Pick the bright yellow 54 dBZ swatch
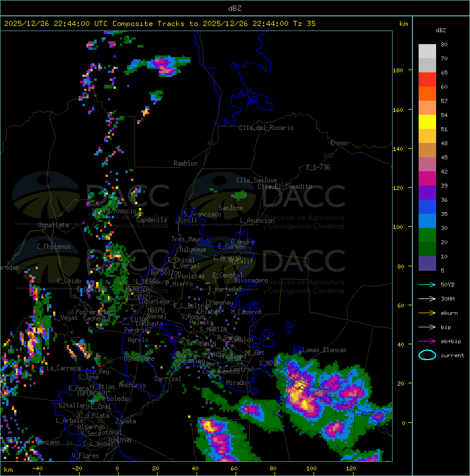Viewport: 470px width, 476px height. [427, 122]
